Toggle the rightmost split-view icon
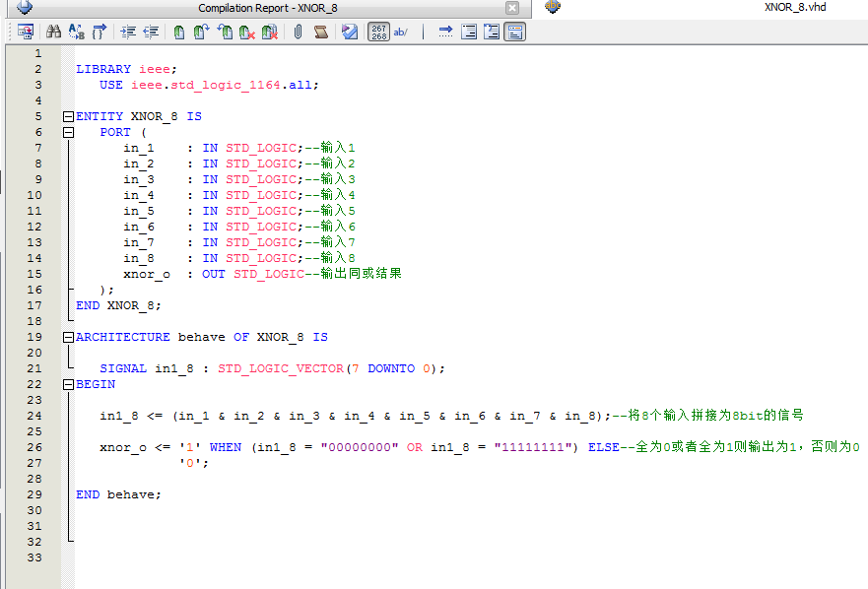Screen dimensions: 868x589 point(513,31)
